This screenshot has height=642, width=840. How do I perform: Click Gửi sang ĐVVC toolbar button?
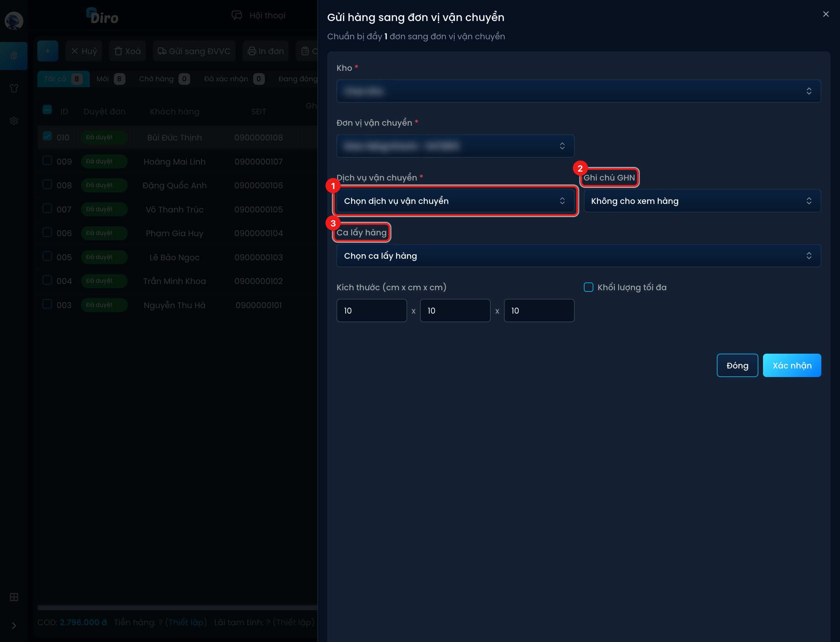tap(194, 51)
